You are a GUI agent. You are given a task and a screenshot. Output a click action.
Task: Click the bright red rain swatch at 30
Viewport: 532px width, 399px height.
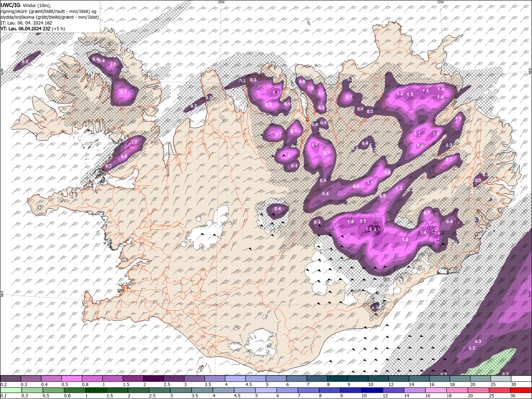(521, 390)
